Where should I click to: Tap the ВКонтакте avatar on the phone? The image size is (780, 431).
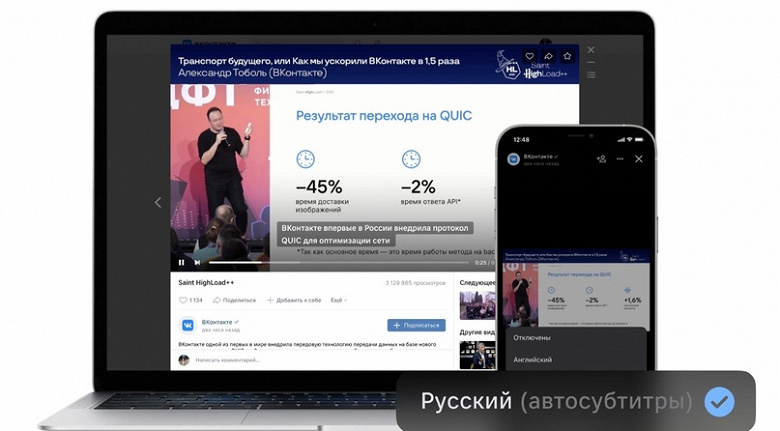[513, 159]
